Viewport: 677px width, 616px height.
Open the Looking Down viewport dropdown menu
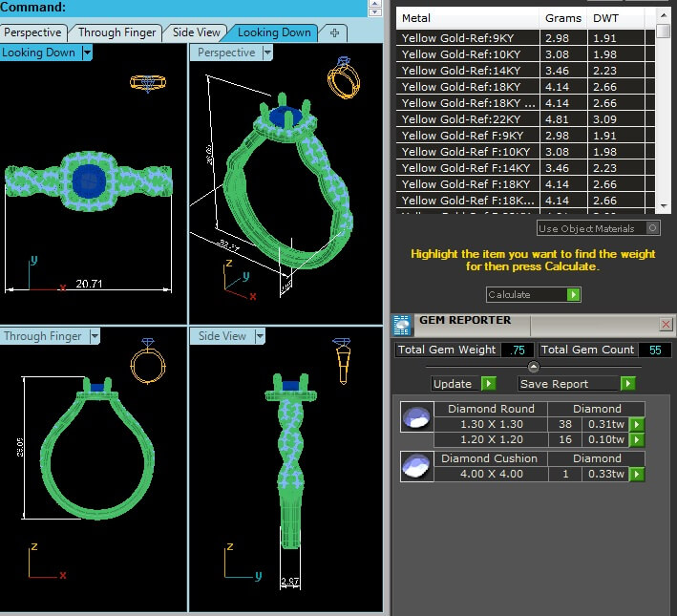[x=87, y=53]
